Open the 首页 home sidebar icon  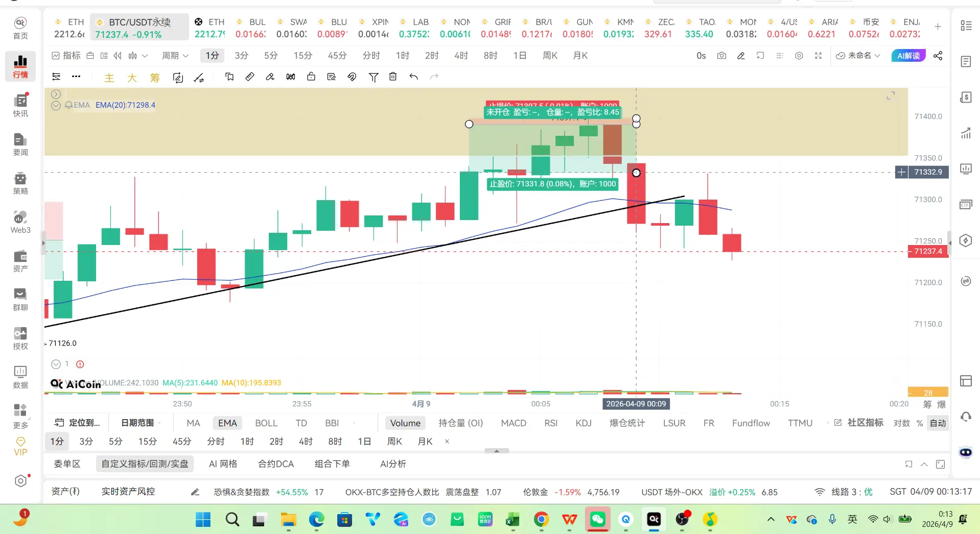[x=20, y=28]
